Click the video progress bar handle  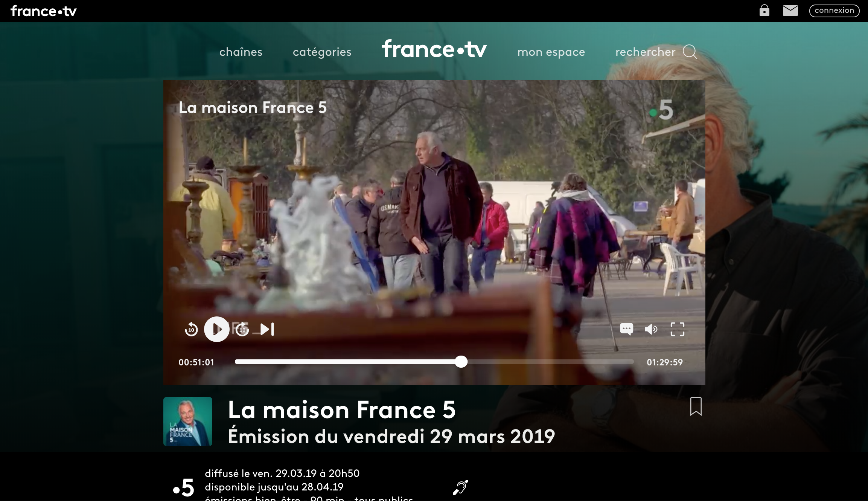click(461, 362)
